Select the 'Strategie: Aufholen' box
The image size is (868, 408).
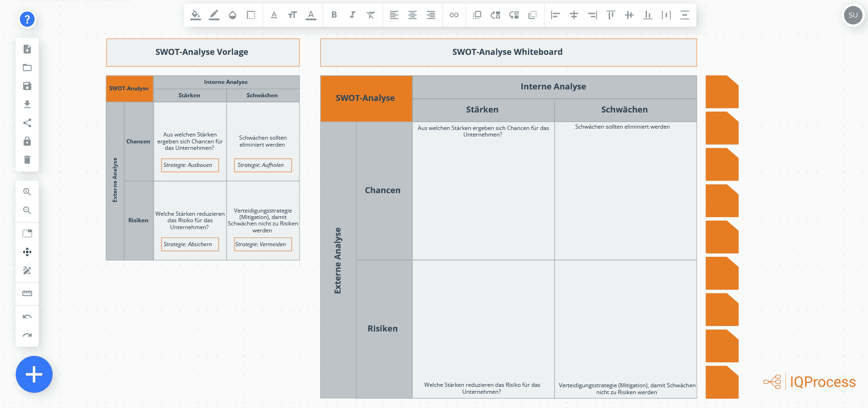point(263,165)
